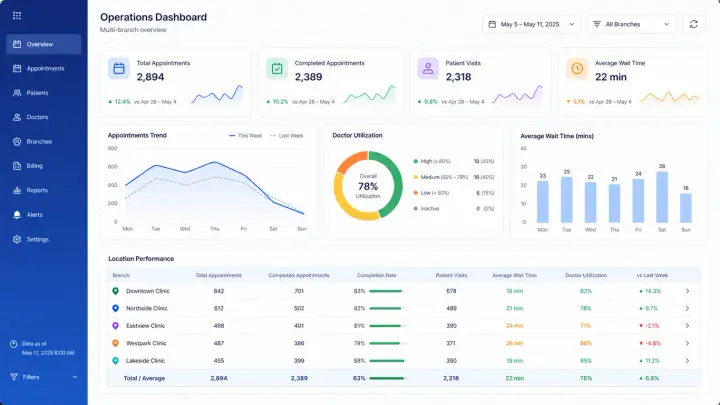Expand Lakeside Clinic row arrow
Screen dimensions: 720x405
pos(687,360)
